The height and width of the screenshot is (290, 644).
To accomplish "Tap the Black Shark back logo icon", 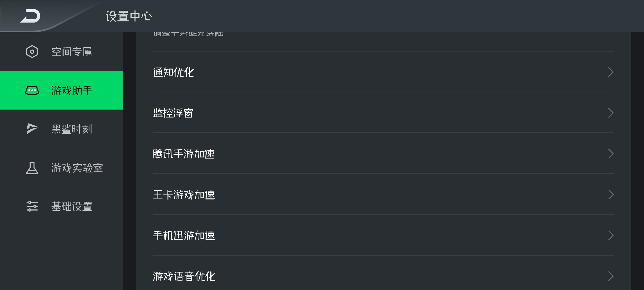I will click(30, 16).
